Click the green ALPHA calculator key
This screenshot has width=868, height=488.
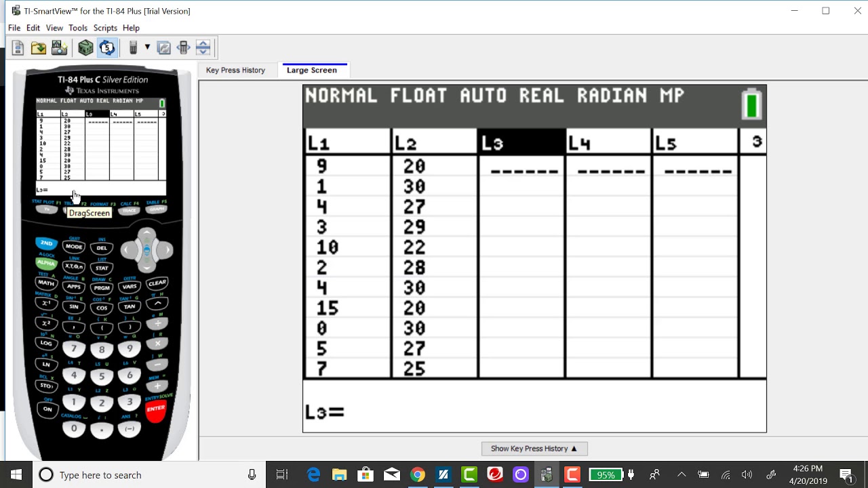pos(46,263)
